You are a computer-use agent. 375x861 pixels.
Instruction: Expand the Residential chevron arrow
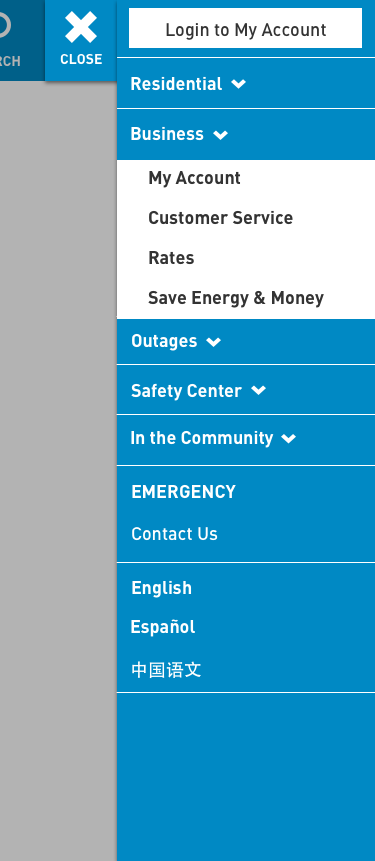[239, 84]
